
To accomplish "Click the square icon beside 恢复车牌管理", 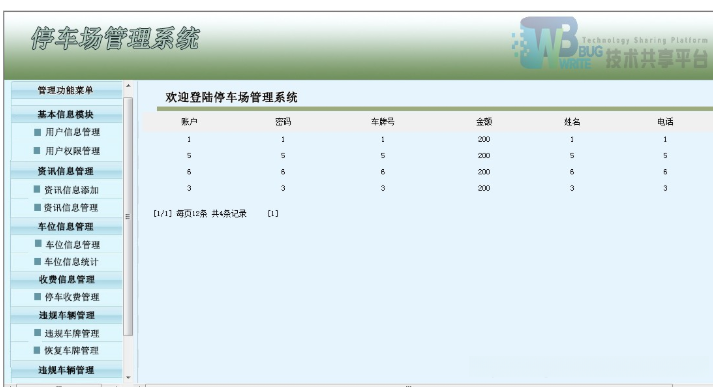I will (37, 350).
